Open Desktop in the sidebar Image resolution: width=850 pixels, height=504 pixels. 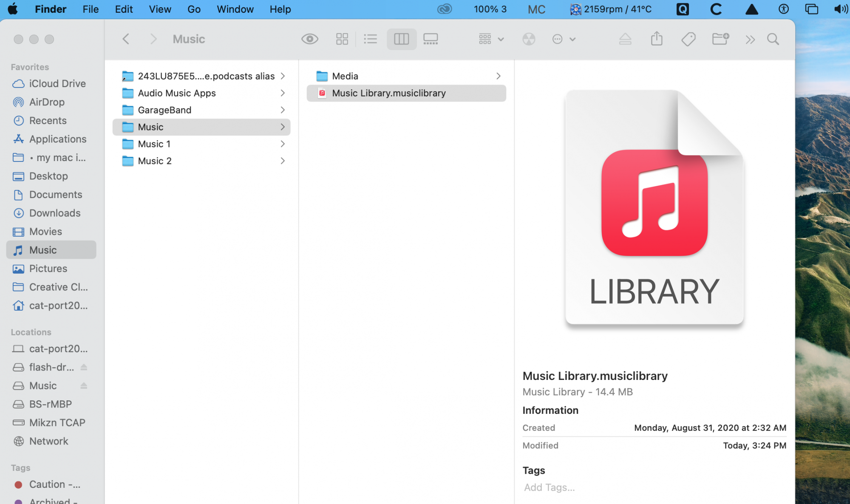click(x=51, y=176)
